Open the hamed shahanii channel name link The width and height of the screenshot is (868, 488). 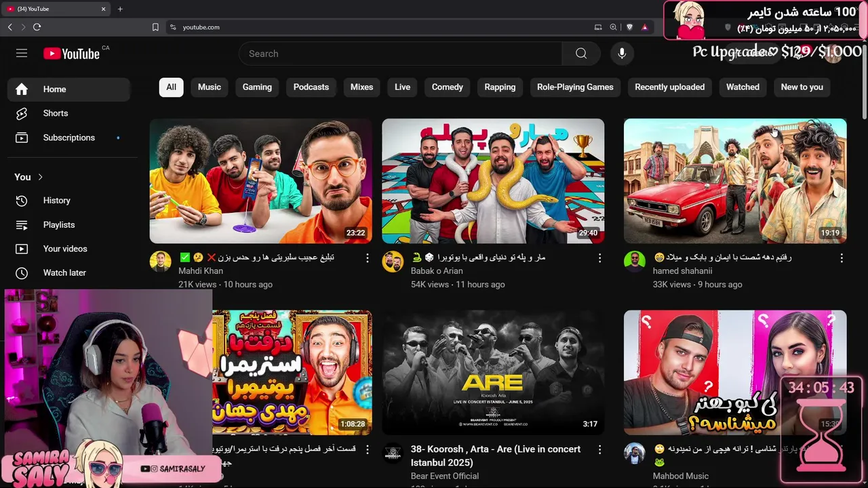point(682,271)
